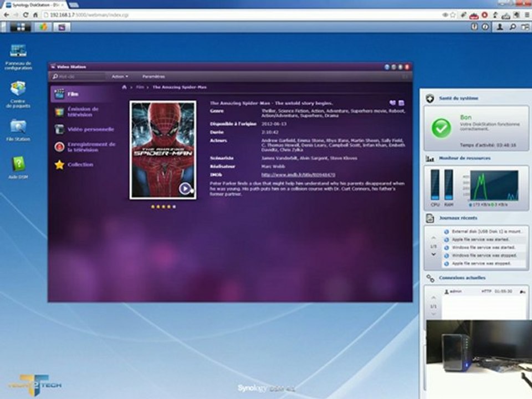Click the Film breadcrumb link
Viewport: 532px width, 399px height.
(x=140, y=87)
